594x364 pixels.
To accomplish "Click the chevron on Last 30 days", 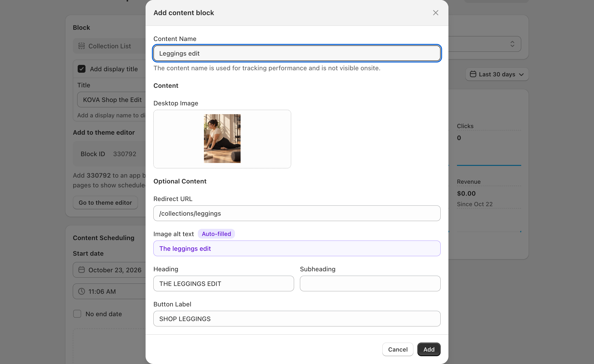I will (521, 74).
